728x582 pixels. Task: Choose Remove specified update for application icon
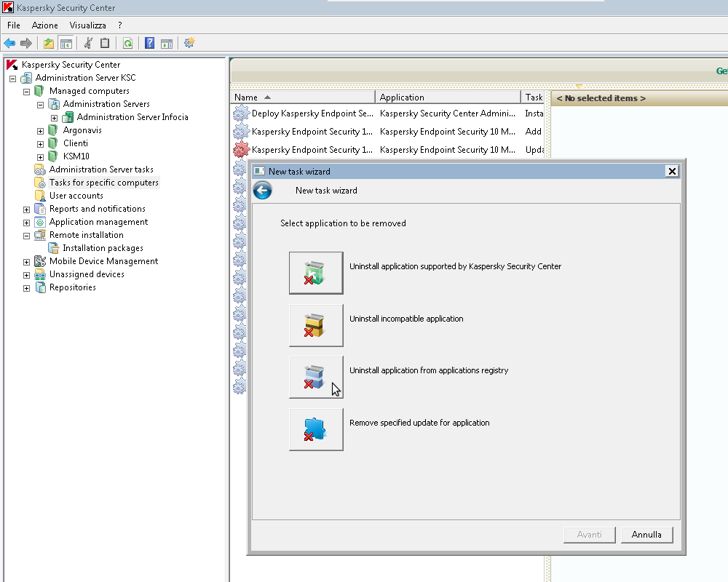pos(316,429)
